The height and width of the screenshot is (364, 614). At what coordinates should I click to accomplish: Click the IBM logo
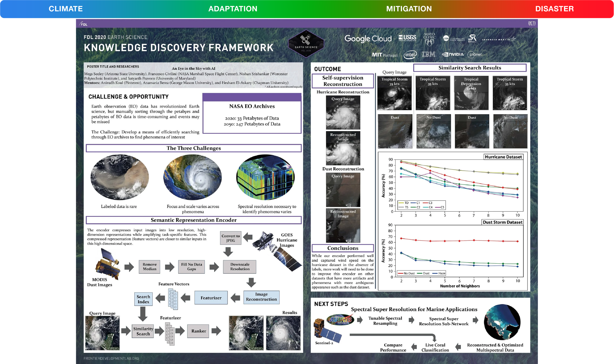point(429,54)
